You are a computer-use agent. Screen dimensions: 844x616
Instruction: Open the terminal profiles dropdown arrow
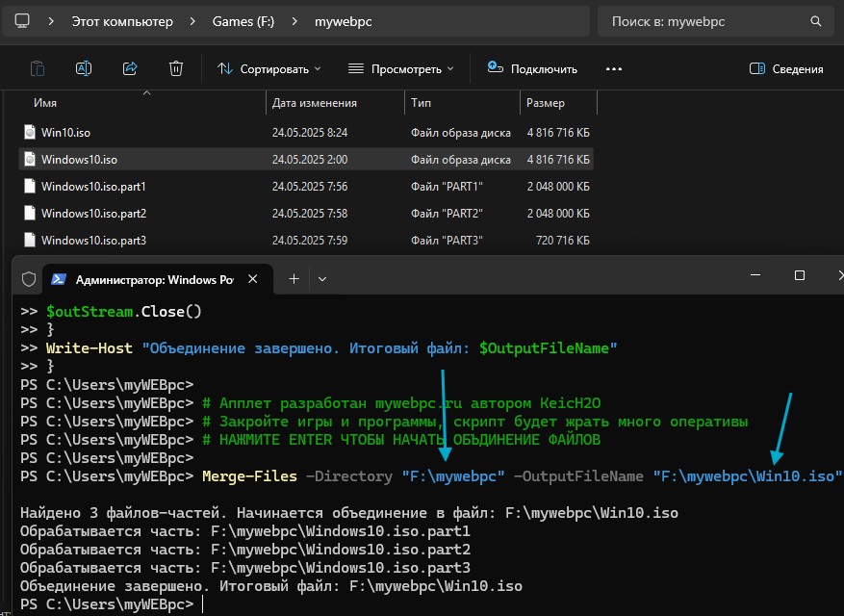(322, 279)
